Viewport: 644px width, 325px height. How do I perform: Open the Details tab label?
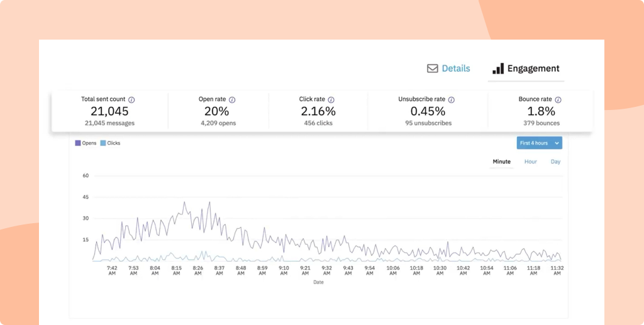pyautogui.click(x=455, y=69)
